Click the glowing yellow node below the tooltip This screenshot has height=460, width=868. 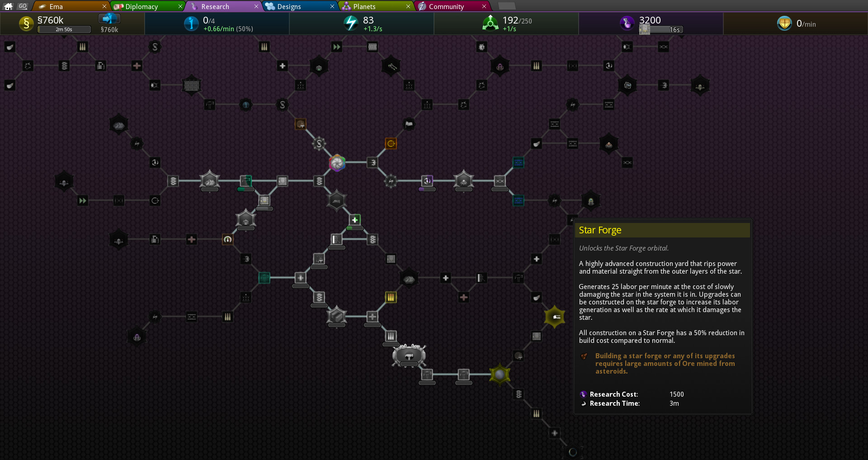coord(500,375)
